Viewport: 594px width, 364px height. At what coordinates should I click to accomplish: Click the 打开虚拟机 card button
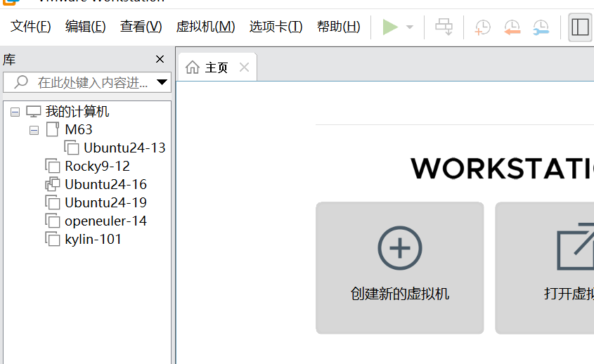(x=544, y=268)
